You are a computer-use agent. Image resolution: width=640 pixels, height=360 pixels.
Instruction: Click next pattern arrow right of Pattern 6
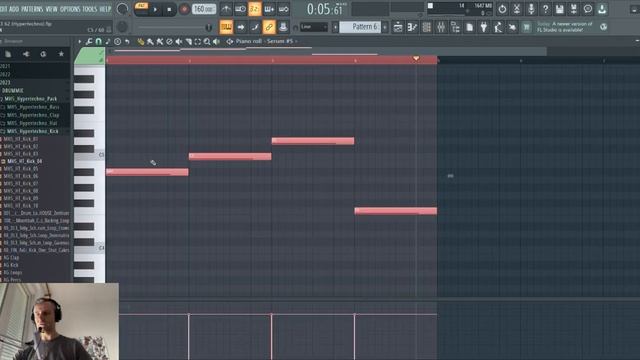point(385,27)
